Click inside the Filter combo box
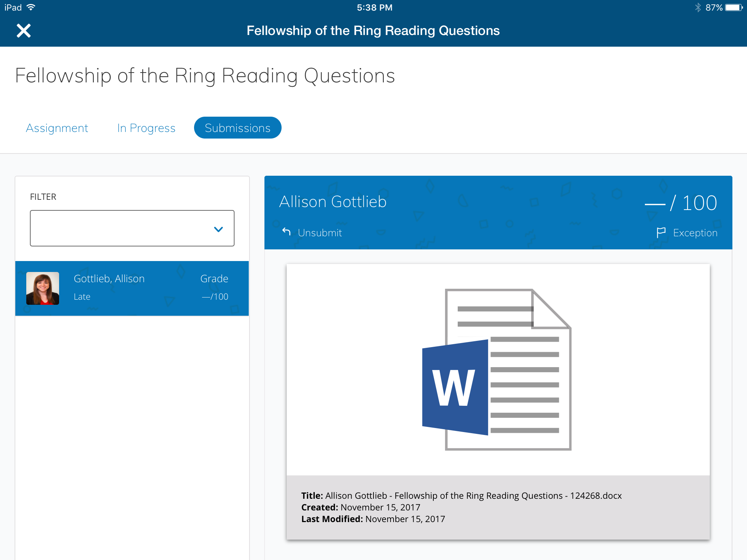The height and width of the screenshot is (560, 747). (x=120, y=228)
